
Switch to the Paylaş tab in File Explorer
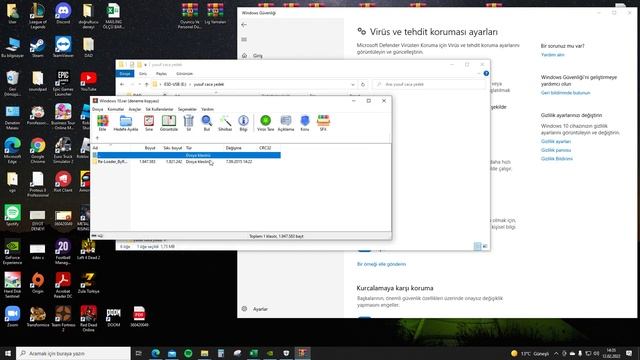(x=161, y=74)
